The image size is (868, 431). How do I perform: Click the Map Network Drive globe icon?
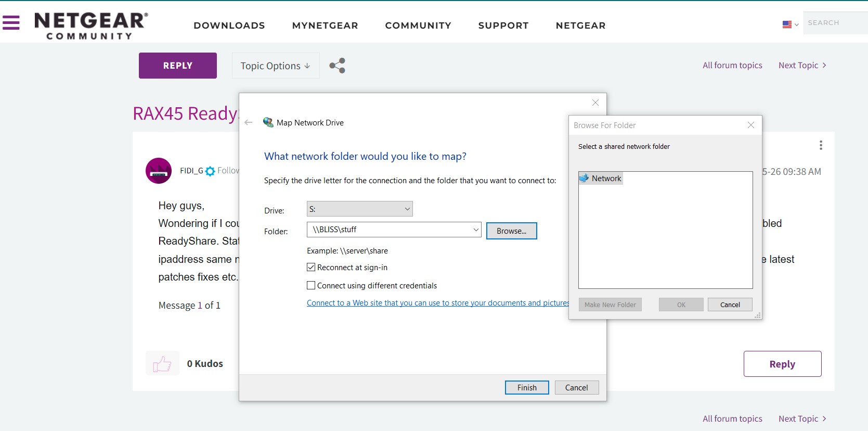point(268,122)
